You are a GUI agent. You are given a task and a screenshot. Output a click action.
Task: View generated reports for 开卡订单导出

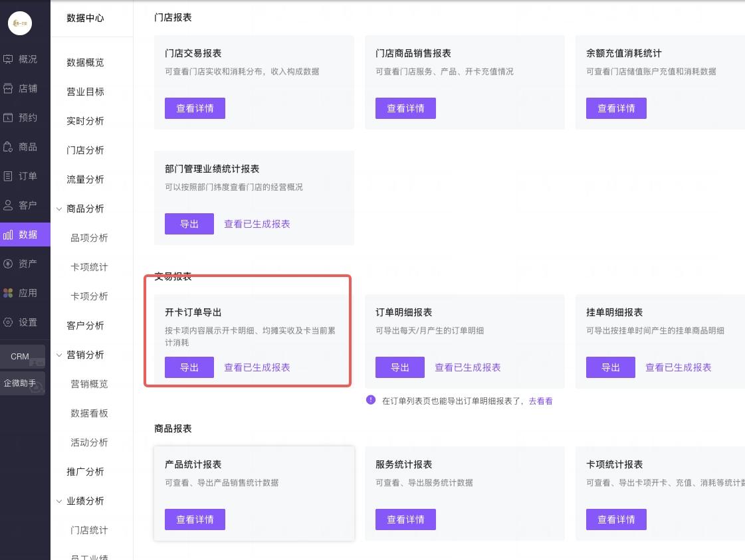[257, 367]
